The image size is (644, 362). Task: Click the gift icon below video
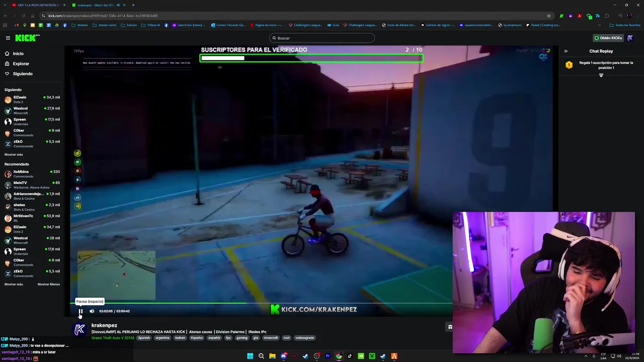pyautogui.click(x=450, y=327)
